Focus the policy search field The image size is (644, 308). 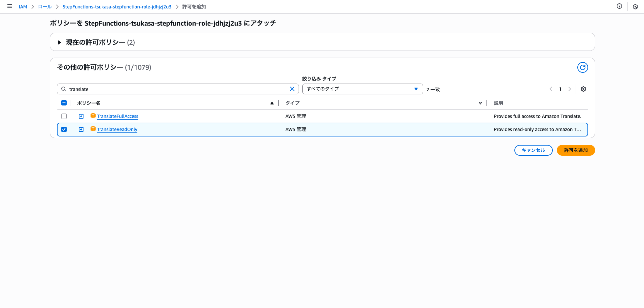coord(178,89)
